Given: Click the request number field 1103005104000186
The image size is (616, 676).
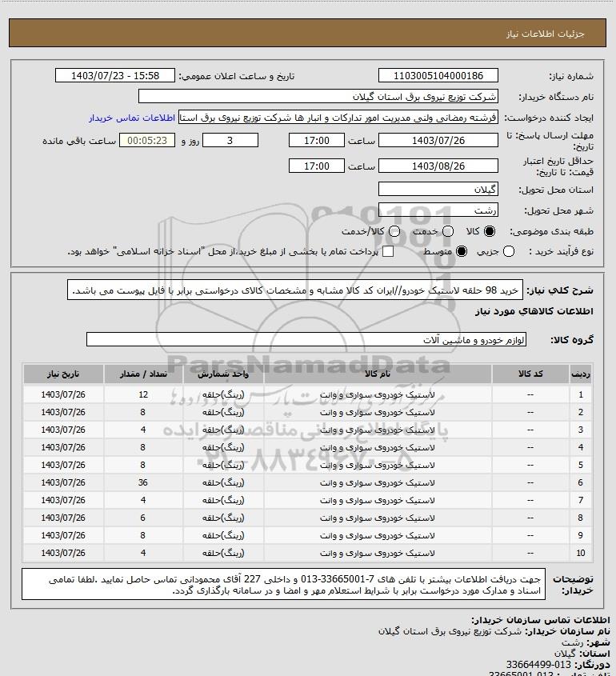Looking at the screenshot, I should click(x=438, y=75).
